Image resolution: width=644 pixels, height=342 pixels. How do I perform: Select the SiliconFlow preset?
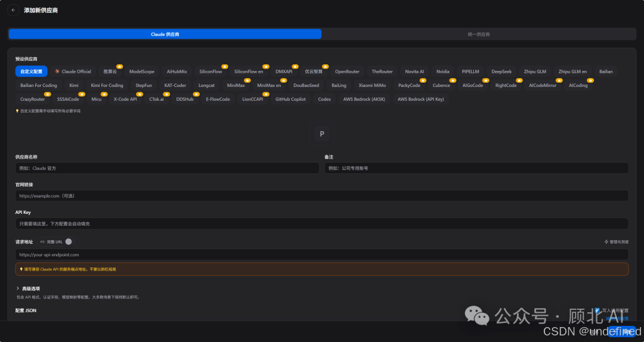(210, 71)
